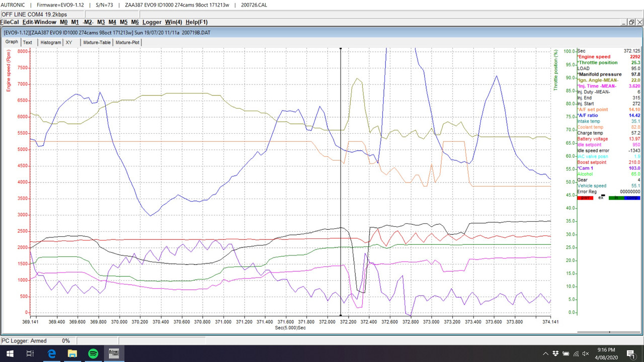Select the Inj. End channel
Image resolution: width=644 pixels, height=362 pixels.
tap(608, 98)
